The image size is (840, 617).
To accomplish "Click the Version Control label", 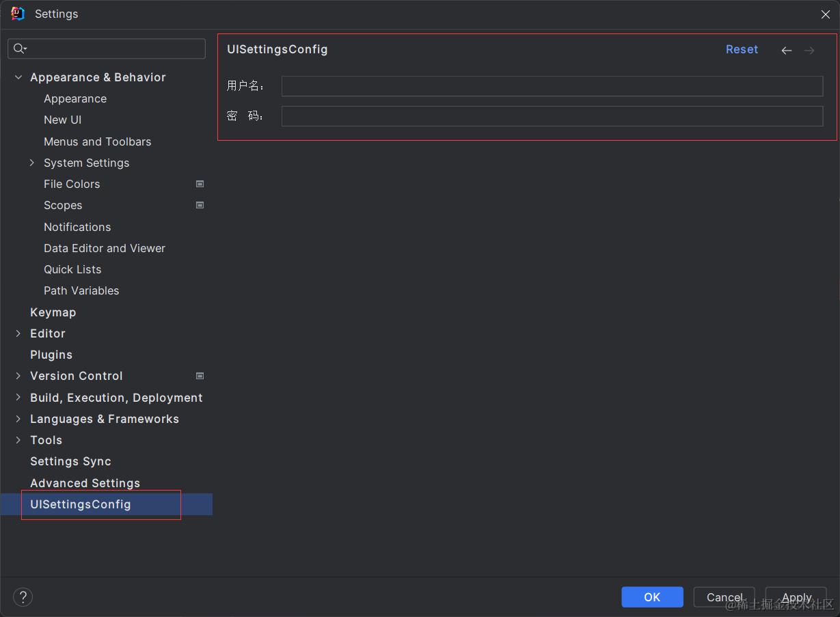I will (77, 376).
